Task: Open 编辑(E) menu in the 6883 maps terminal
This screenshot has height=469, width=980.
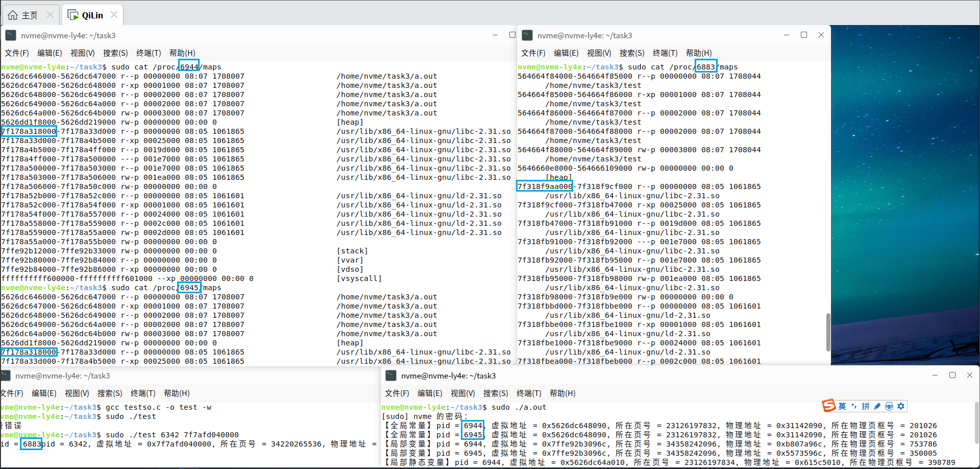Action: point(566,53)
